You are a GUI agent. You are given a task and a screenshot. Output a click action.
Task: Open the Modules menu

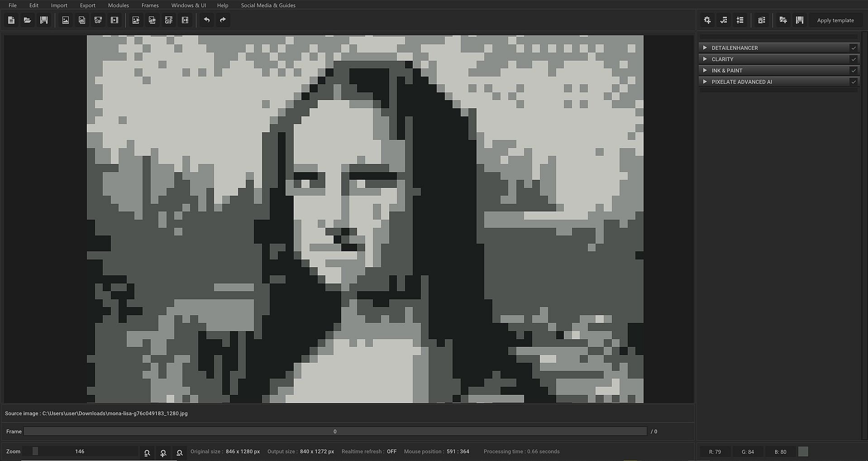pos(119,5)
